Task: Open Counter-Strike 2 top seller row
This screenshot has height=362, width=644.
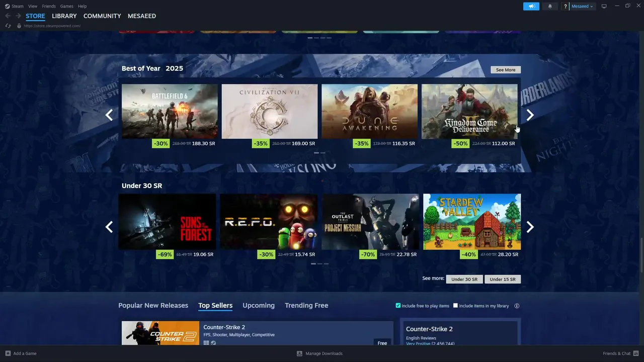Action: click(x=258, y=333)
